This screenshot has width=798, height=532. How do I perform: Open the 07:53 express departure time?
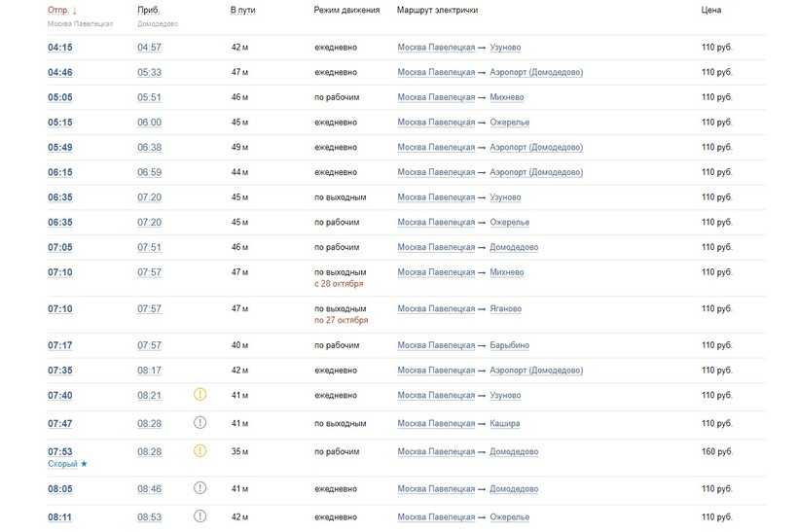point(59,451)
